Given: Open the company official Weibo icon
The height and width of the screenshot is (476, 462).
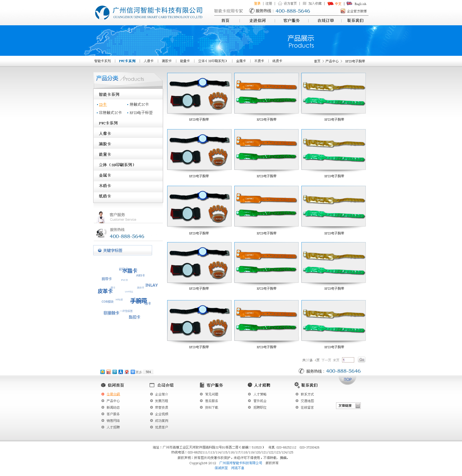Looking at the screenshot, I should (343, 11).
